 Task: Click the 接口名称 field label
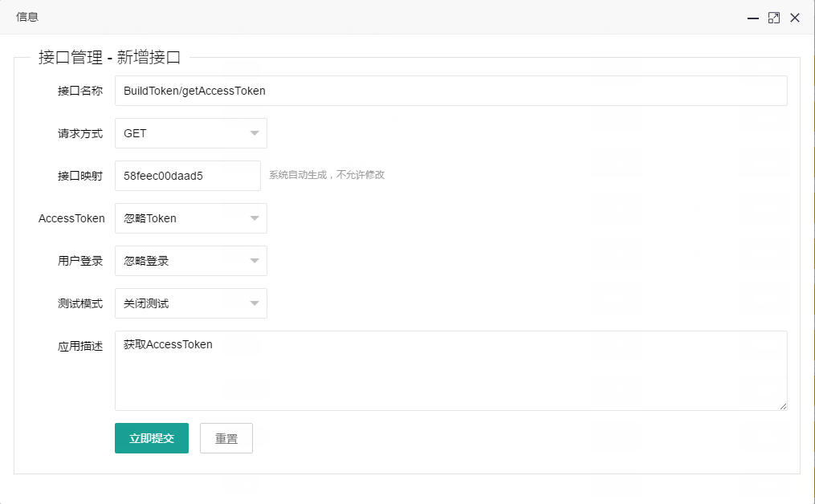tap(80, 91)
